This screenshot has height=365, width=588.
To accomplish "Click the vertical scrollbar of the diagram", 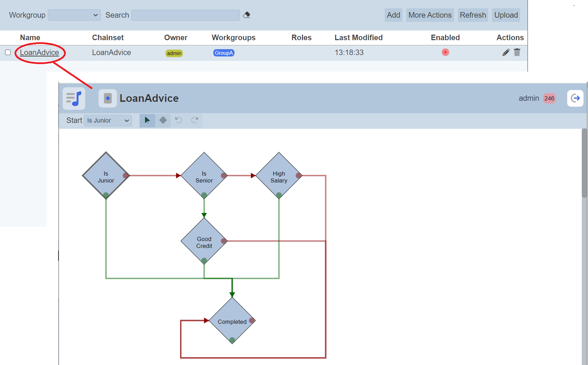I will click(584, 163).
